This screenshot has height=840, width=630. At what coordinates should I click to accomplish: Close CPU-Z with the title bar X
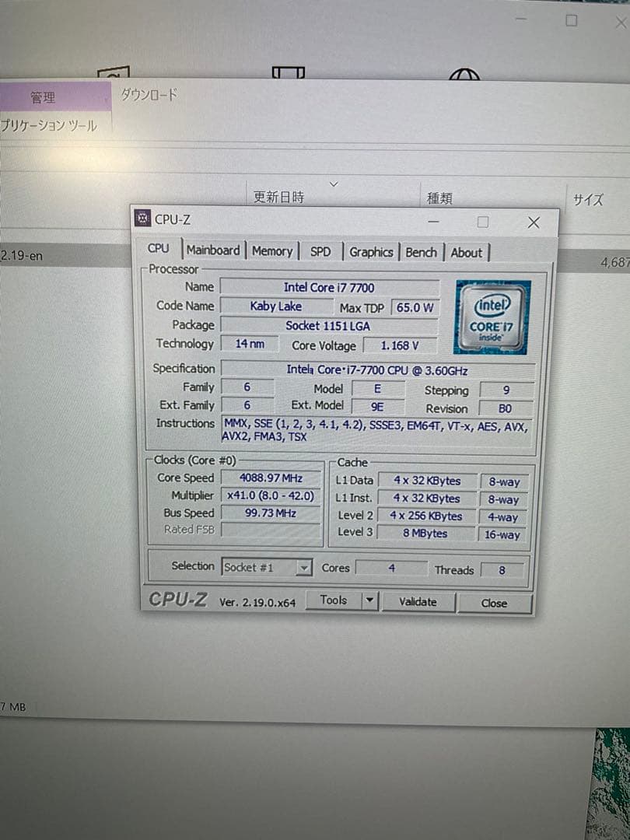point(534,222)
